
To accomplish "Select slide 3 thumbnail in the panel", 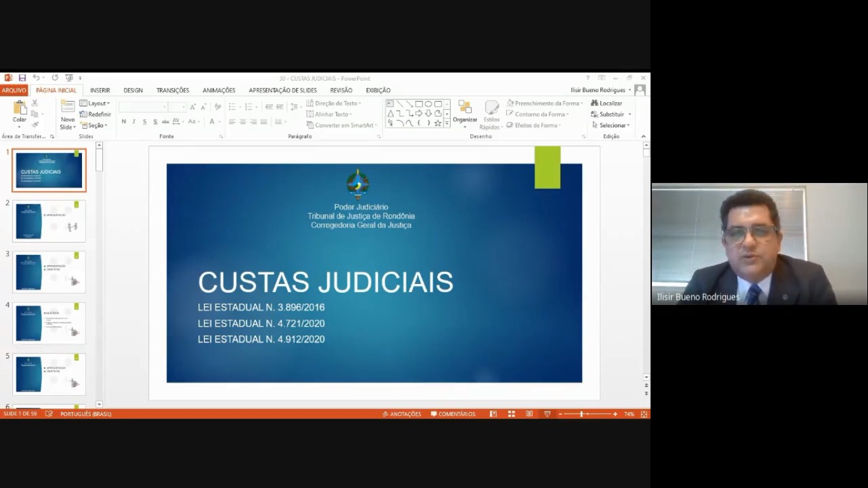I will (x=49, y=272).
